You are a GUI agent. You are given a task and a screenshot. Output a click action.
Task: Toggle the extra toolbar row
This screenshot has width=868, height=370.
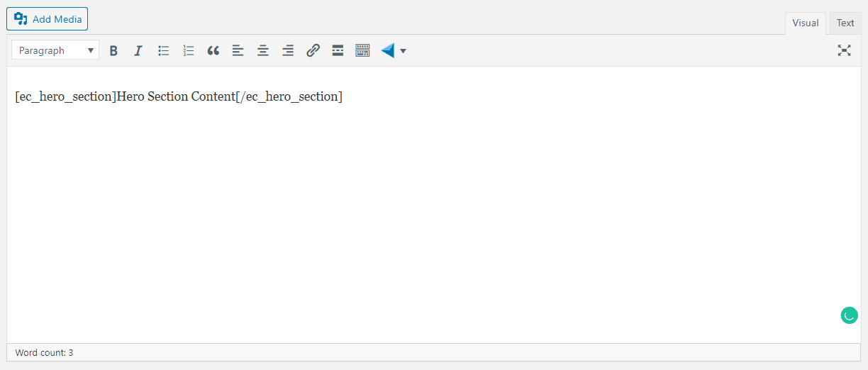[x=362, y=50]
